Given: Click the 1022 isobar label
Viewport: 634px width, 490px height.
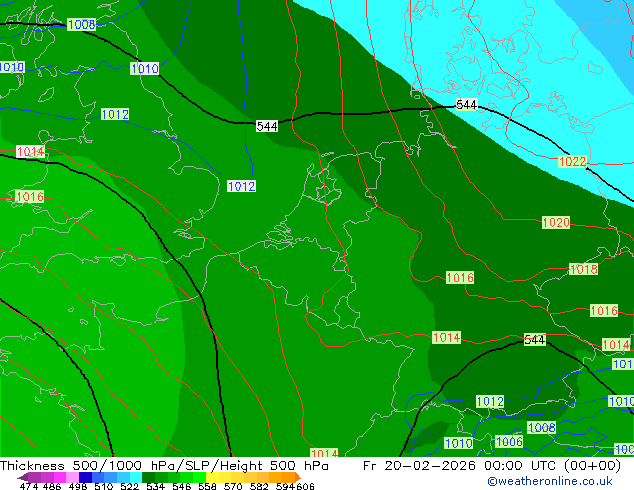Looking at the screenshot, I should click(572, 162).
